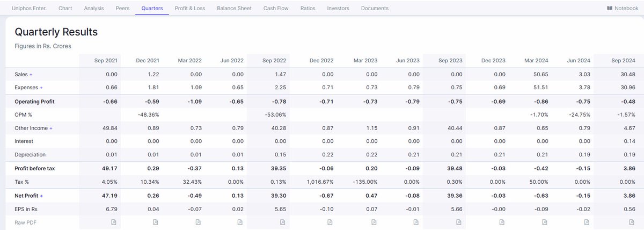This screenshot has width=644, height=230.
Task: Click OPM value -48.36%
Action: tap(148, 114)
